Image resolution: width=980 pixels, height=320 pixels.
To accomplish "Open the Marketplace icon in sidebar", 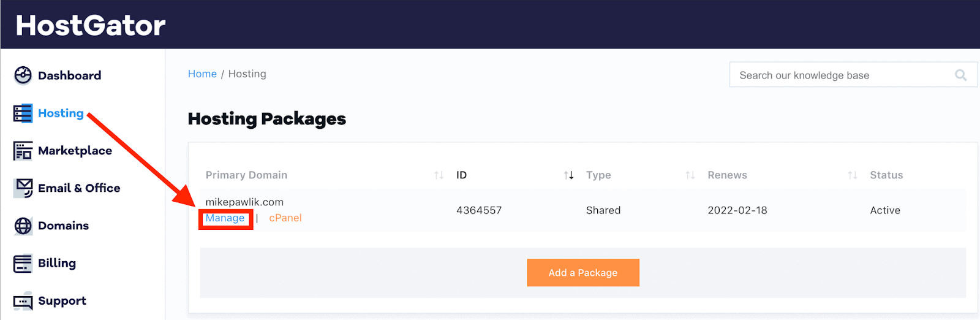I will tap(23, 151).
